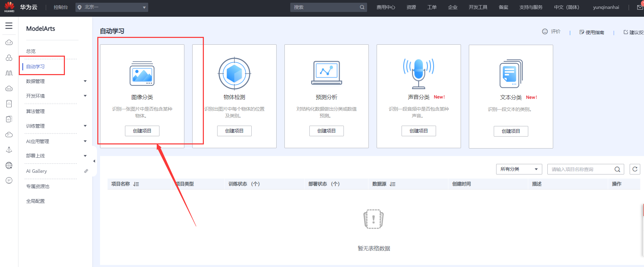Image resolution: width=644 pixels, height=267 pixels.
Task: Click the image classification card icon
Action: tap(142, 73)
